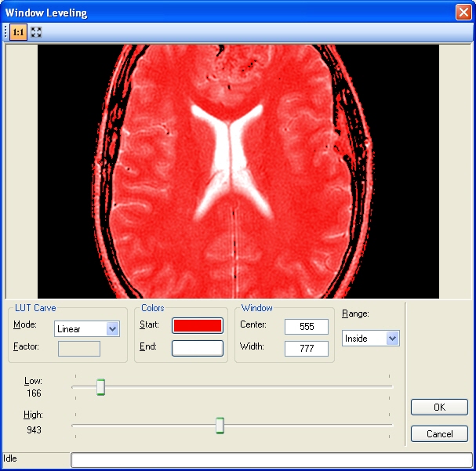Viewport: 476px width, 471px height.
Task: Click the Low slider thumb
Action: coord(100,387)
